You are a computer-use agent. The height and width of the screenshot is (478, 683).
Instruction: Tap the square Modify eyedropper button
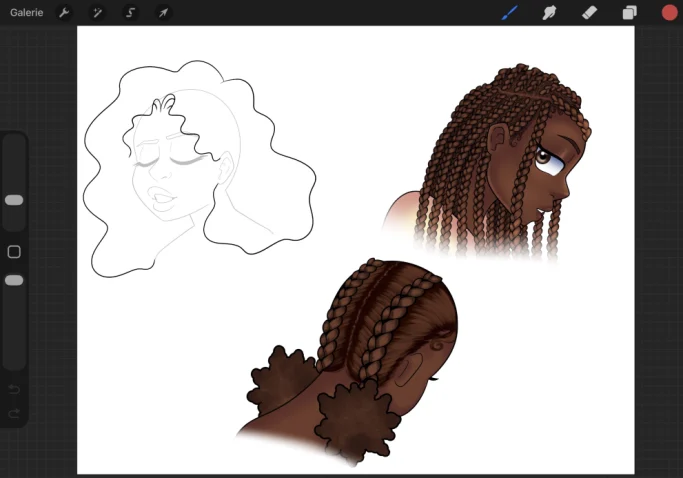(x=14, y=252)
